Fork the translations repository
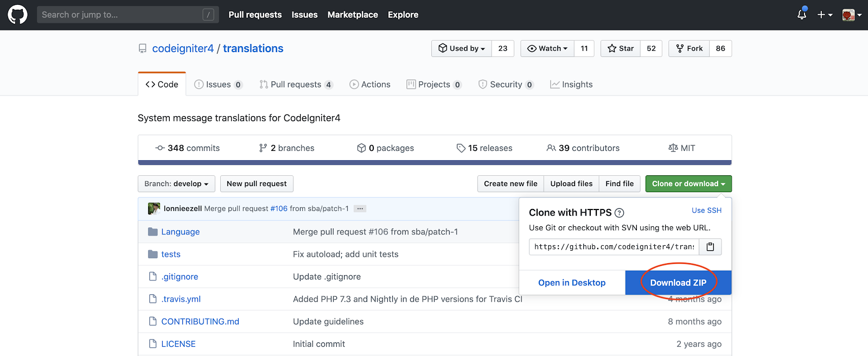Screen dimensions: 868x356 [690, 48]
